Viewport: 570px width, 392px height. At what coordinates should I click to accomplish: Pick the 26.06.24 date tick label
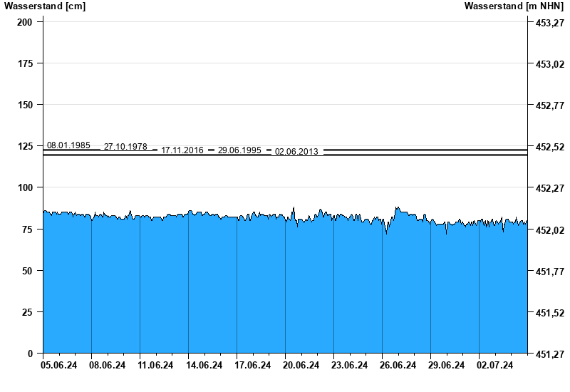click(x=398, y=366)
